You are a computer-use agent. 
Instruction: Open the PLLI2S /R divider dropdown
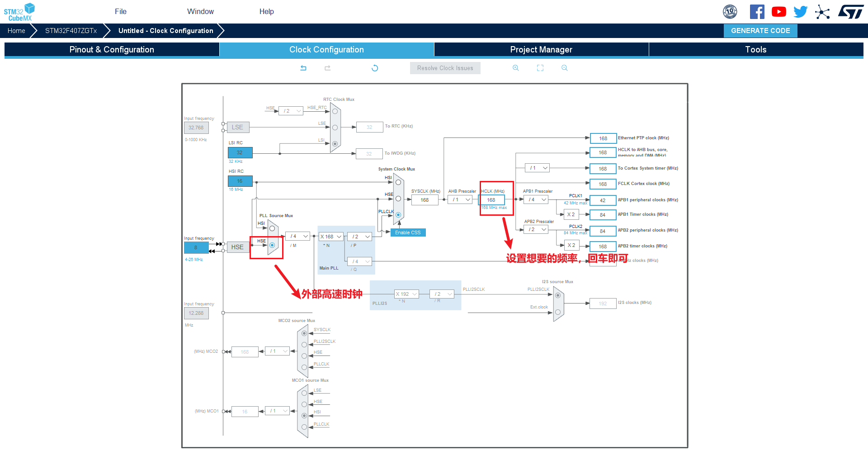point(442,294)
